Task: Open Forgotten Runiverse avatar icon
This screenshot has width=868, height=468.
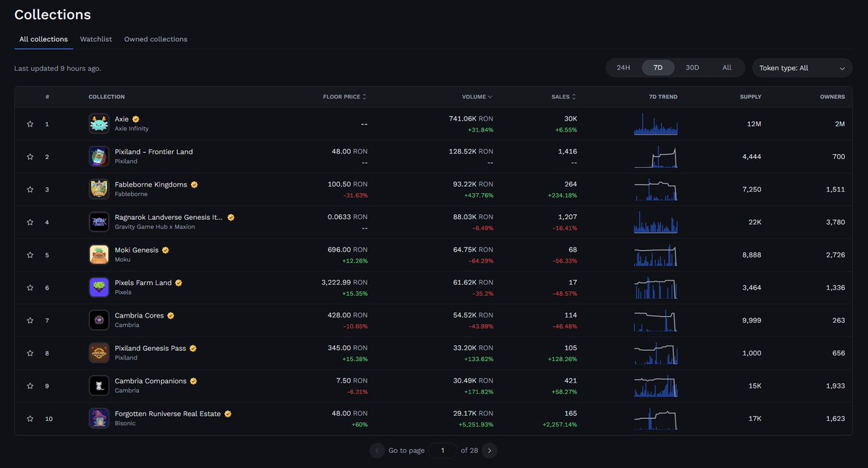Action: pyautogui.click(x=99, y=418)
